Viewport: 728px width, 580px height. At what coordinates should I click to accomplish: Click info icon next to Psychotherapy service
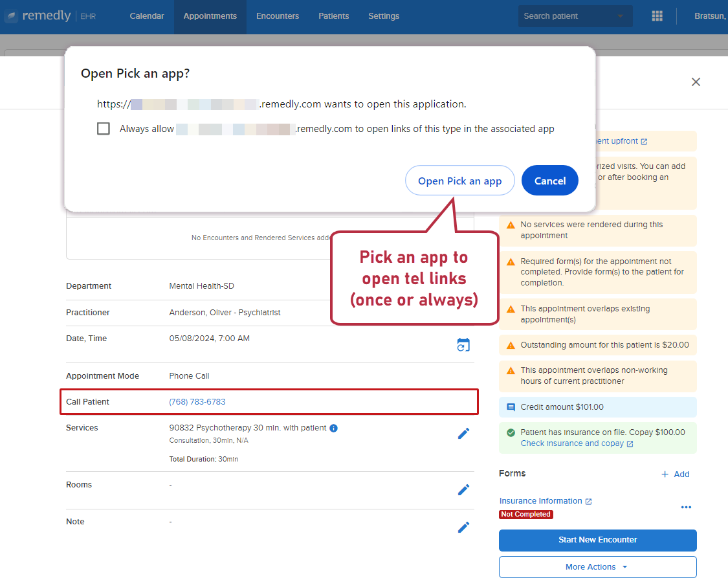[x=333, y=428]
